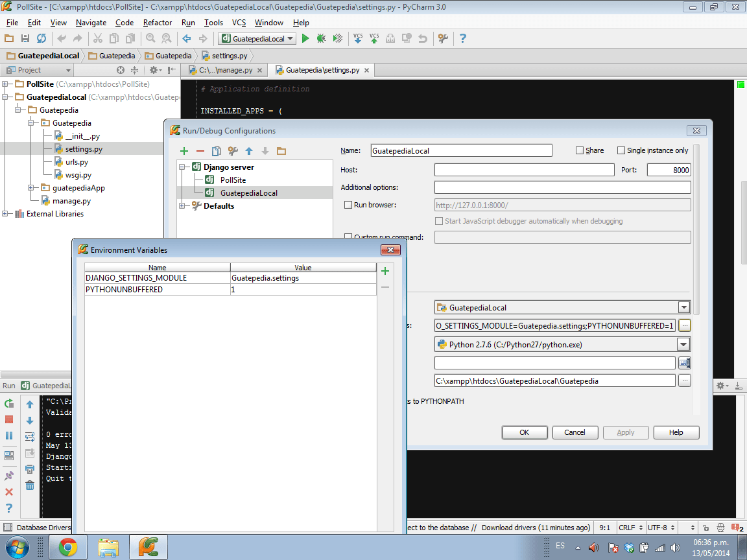Open VCS update project icon
Viewport: 747px width, 560px height.
(357, 38)
